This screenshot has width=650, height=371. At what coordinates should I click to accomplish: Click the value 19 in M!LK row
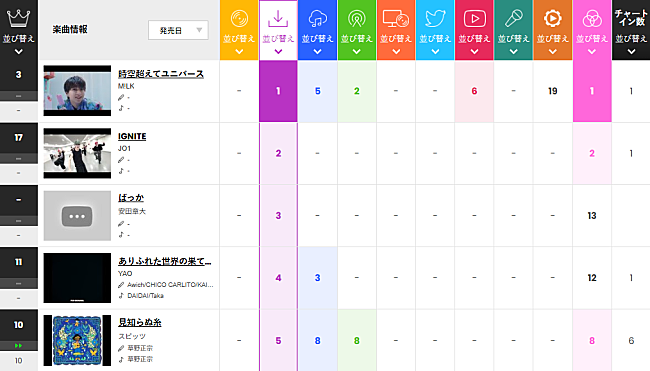553,91
